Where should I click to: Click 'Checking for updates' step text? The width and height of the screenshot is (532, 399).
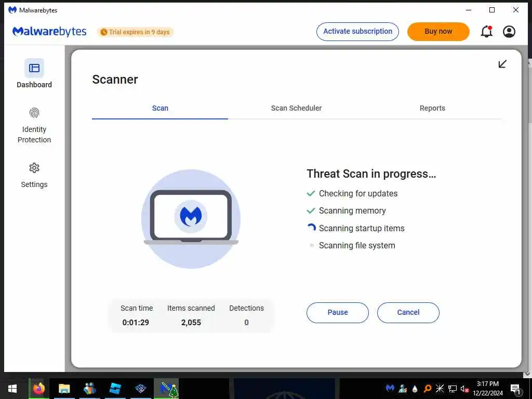pyautogui.click(x=358, y=193)
